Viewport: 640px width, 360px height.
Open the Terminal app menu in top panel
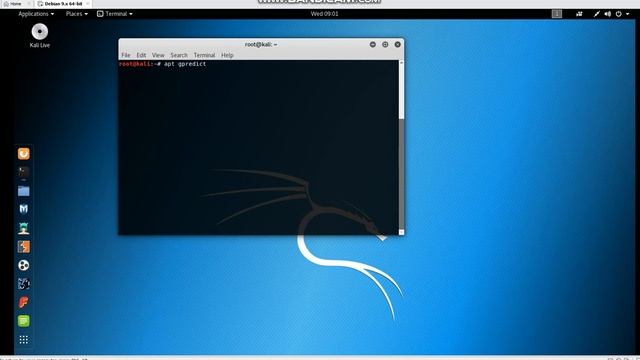(115, 14)
